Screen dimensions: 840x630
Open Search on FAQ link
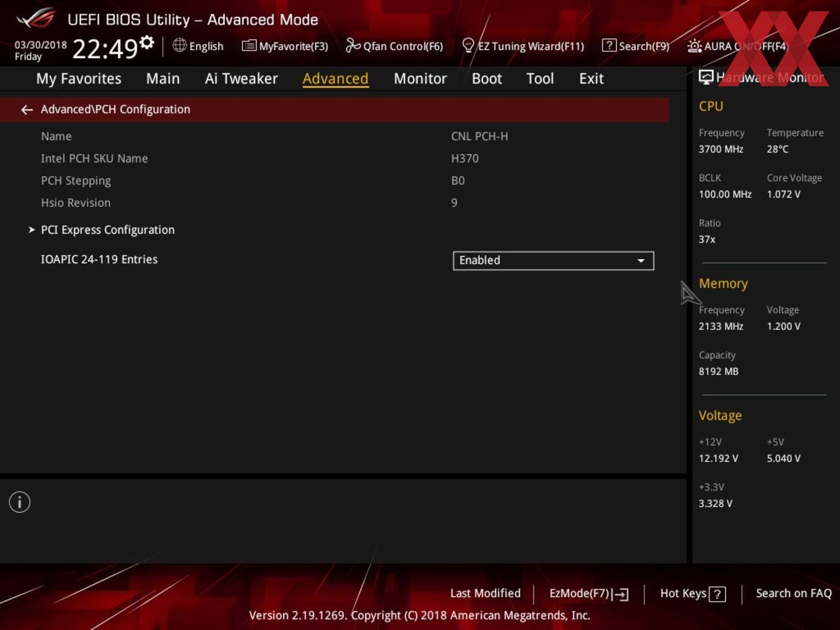coord(794,594)
